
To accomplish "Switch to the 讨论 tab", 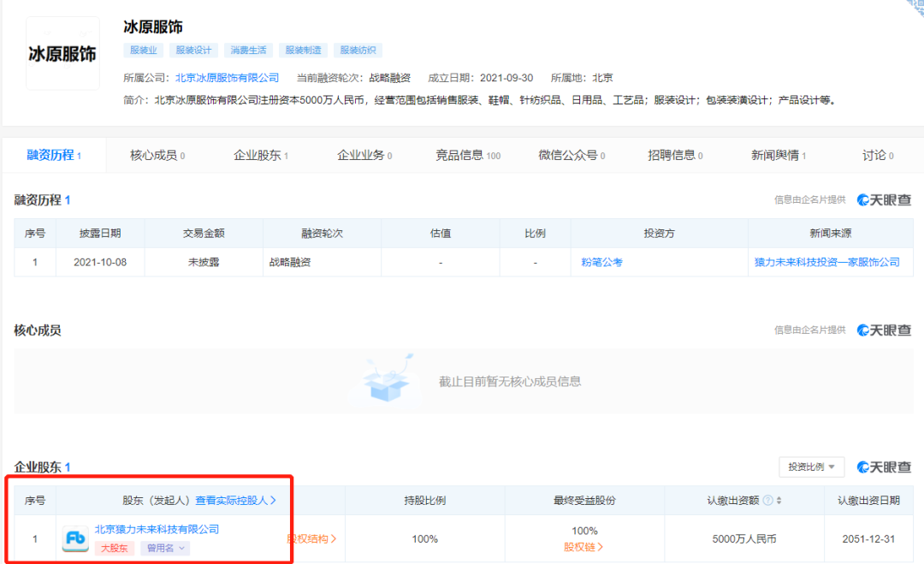I will (x=878, y=156).
